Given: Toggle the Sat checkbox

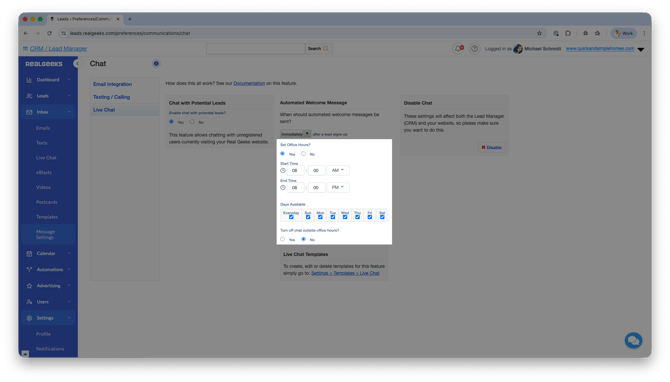Looking at the screenshot, I should click(x=382, y=217).
